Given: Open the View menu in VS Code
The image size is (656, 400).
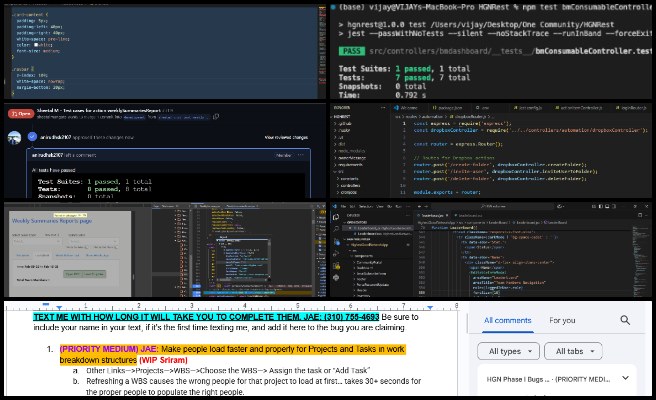Looking at the screenshot, I should pyautogui.click(x=380, y=206).
